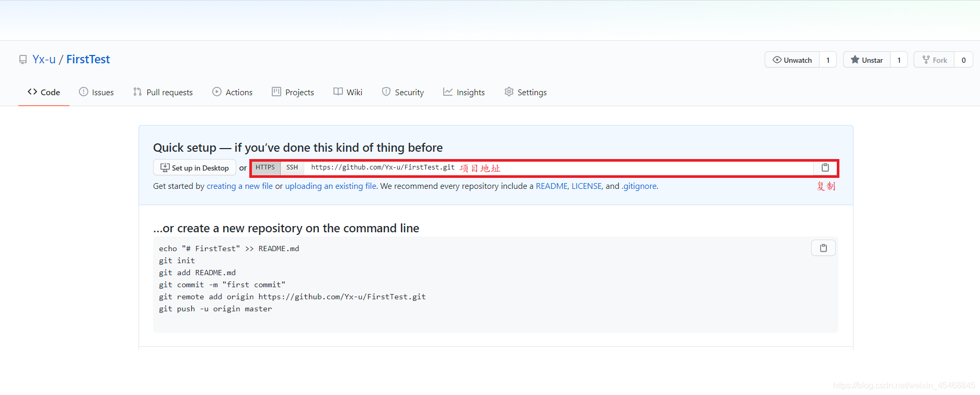
Task: Open the Actions tab
Action: 233,92
